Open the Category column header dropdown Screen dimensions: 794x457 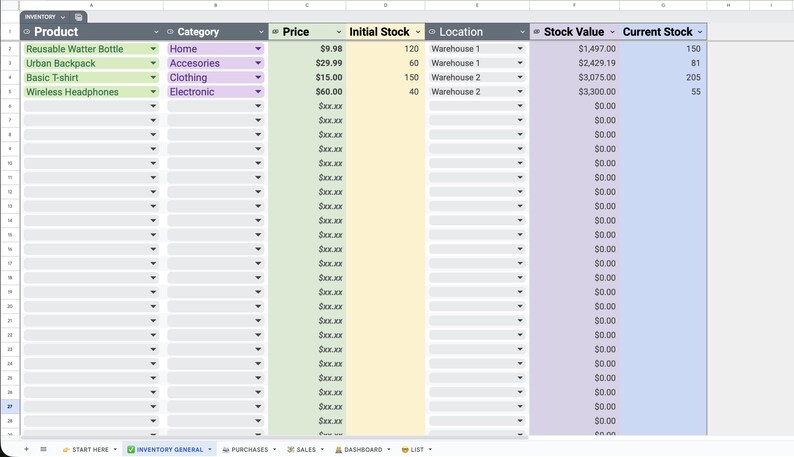[x=261, y=32]
